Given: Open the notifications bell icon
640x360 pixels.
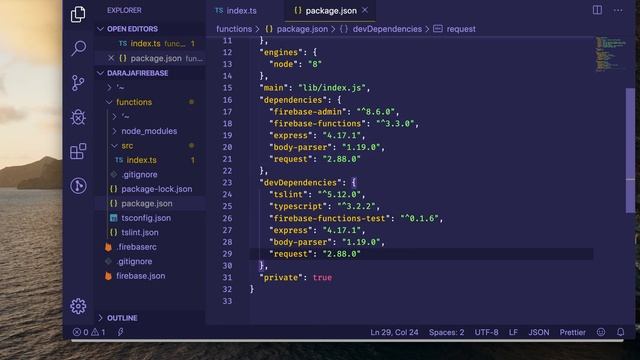Looking at the screenshot, I should click(620, 332).
